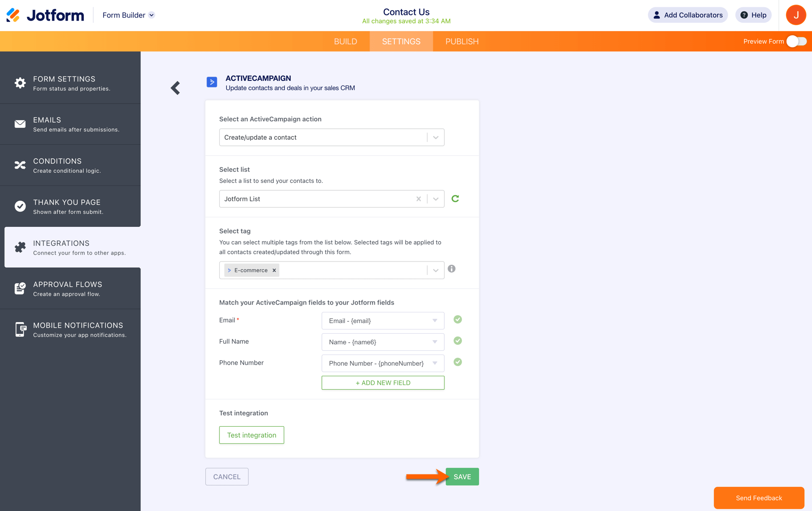Click the back arrow icon
This screenshot has width=812, height=511.
coord(175,88)
